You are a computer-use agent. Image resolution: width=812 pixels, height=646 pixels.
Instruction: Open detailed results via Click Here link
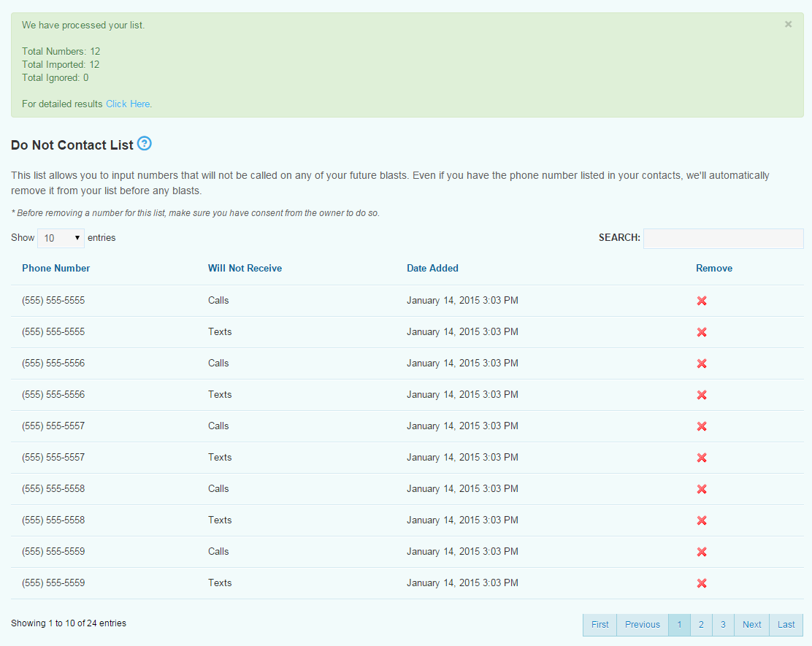(x=128, y=104)
